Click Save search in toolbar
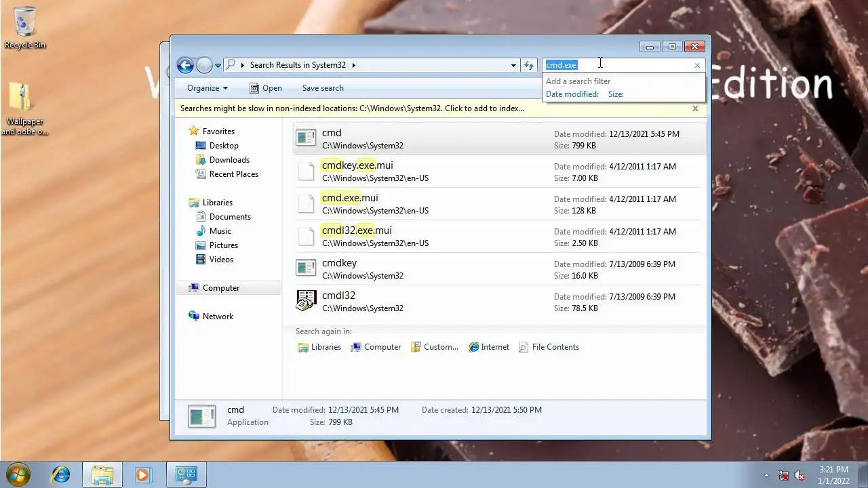The image size is (868, 488). coord(323,88)
